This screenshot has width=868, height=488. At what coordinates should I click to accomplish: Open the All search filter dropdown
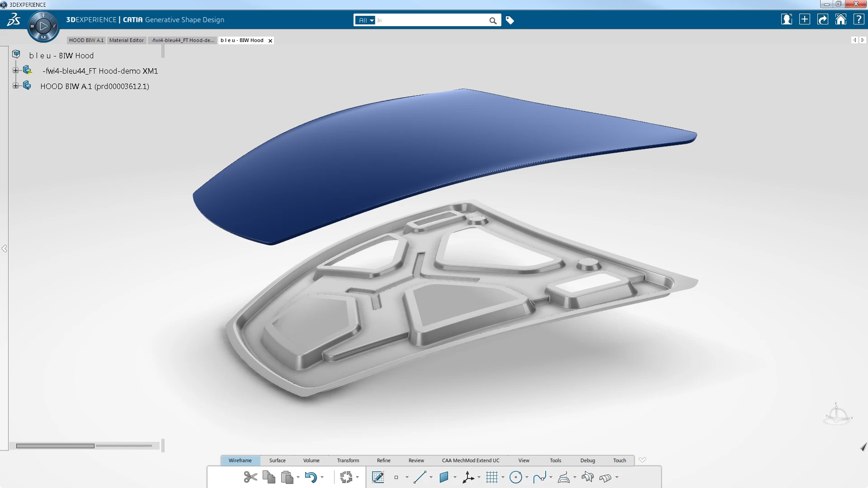tap(366, 20)
